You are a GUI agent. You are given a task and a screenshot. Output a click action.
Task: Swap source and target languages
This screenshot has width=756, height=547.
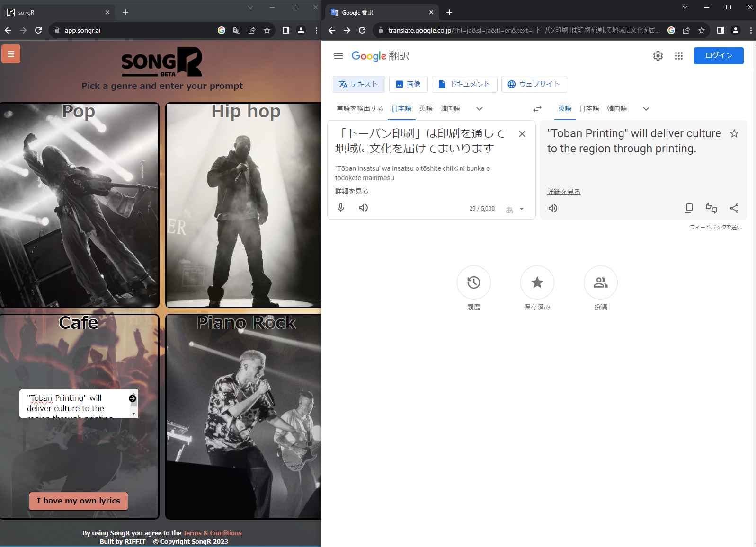(x=537, y=109)
